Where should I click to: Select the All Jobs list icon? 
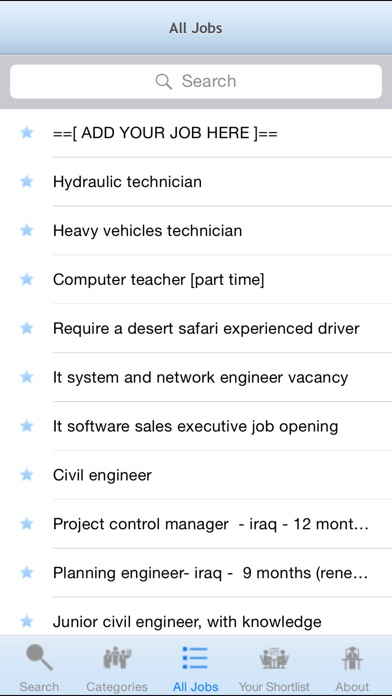pos(195,658)
